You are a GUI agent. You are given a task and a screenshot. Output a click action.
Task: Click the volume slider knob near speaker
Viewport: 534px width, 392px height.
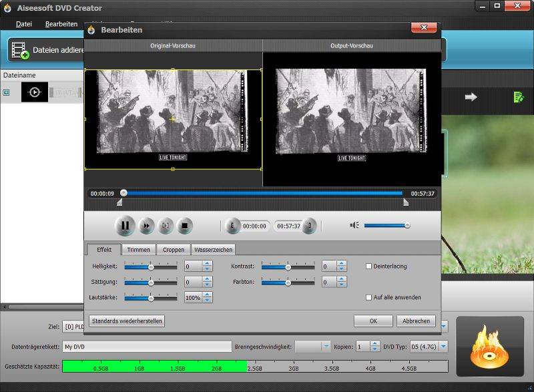click(407, 226)
